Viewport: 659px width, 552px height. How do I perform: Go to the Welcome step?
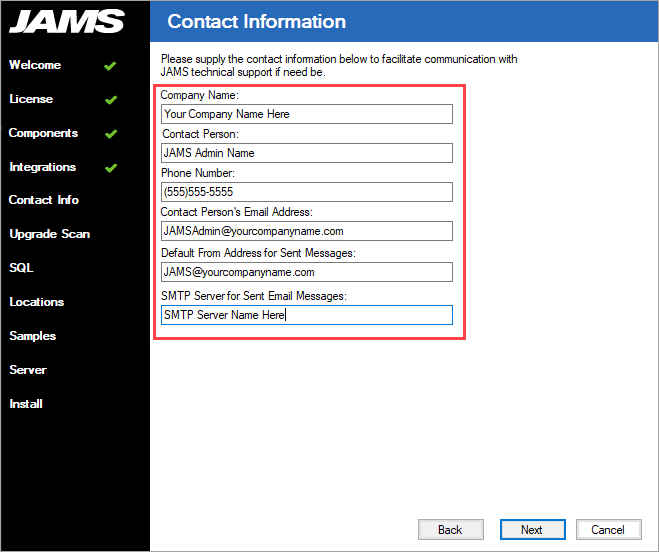[x=35, y=65]
